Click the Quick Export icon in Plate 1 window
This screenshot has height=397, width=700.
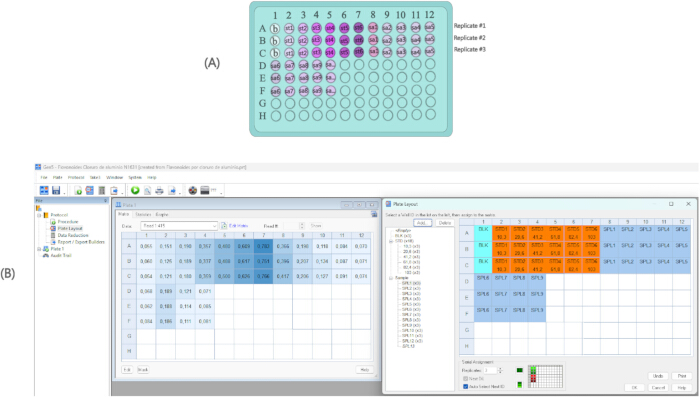(x=374, y=214)
